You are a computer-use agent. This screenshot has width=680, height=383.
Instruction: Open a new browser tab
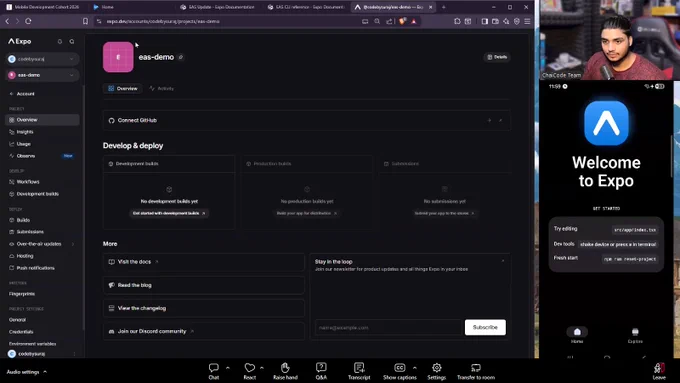pos(444,7)
